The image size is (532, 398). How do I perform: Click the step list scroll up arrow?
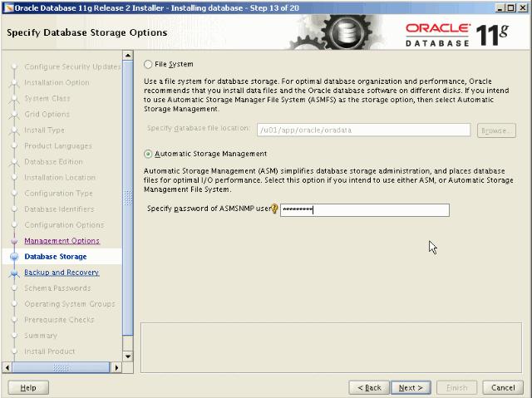[128, 56]
